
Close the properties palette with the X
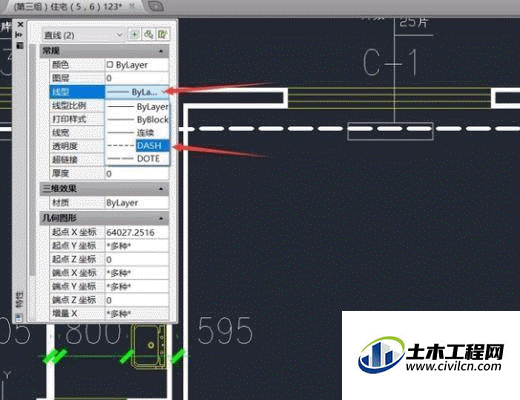pos(20,24)
